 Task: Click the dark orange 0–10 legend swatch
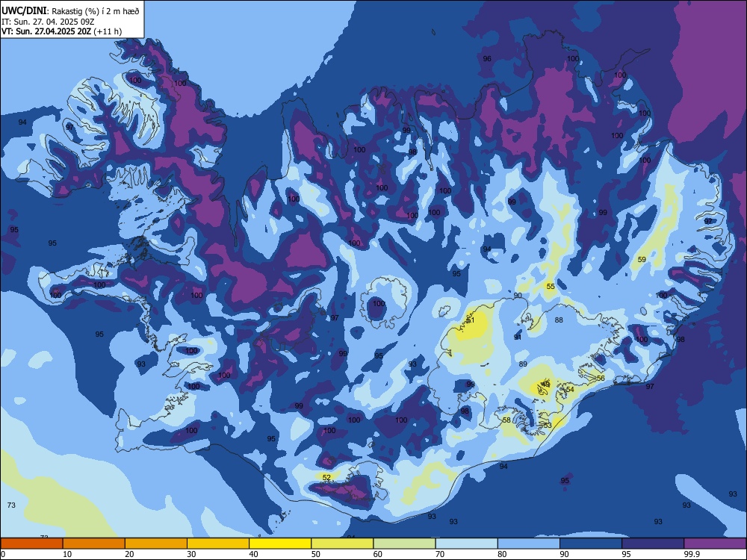pyautogui.click(x=31, y=544)
